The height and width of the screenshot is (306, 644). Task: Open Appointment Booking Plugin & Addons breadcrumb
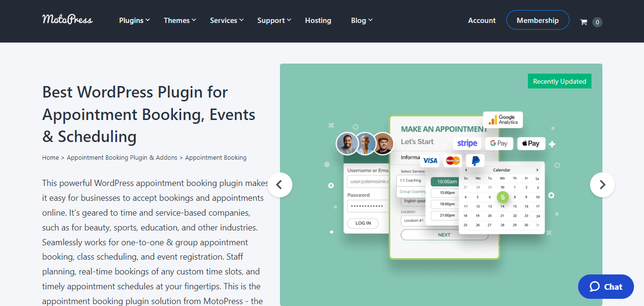[122, 157]
